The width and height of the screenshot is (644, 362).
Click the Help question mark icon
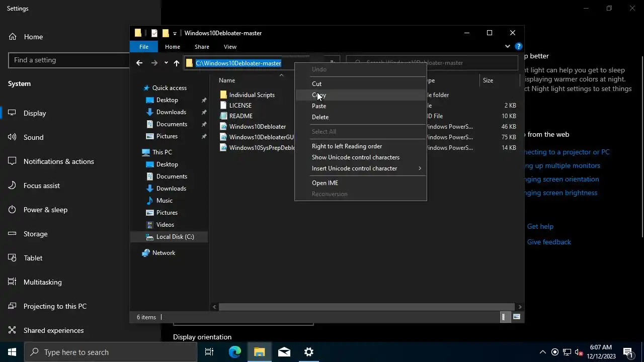[x=518, y=46]
